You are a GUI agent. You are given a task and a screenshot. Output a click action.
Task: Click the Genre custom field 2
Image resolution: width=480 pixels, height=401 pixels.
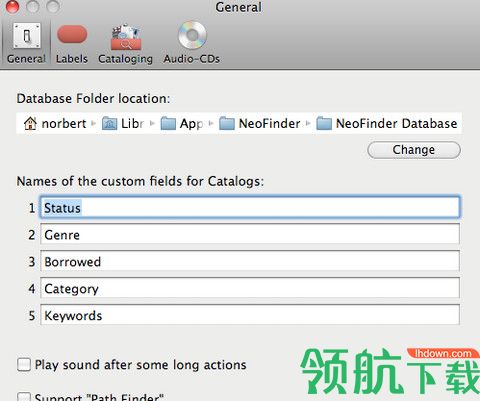pyautogui.click(x=250, y=234)
